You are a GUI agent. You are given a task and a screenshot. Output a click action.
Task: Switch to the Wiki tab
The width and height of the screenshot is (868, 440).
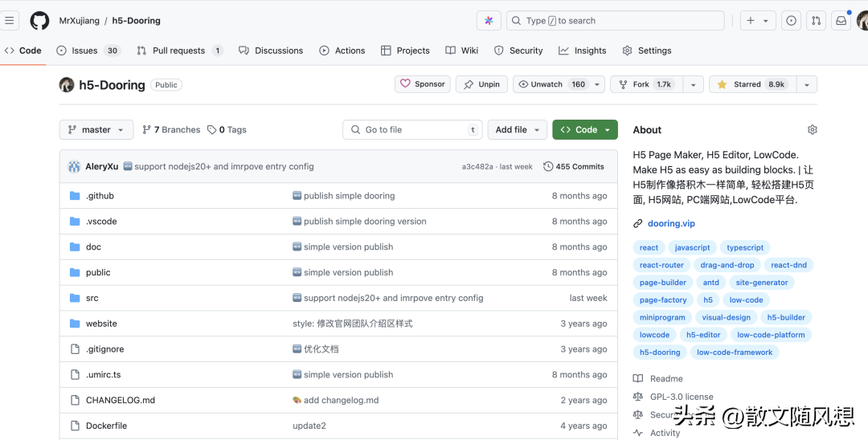[461, 51]
